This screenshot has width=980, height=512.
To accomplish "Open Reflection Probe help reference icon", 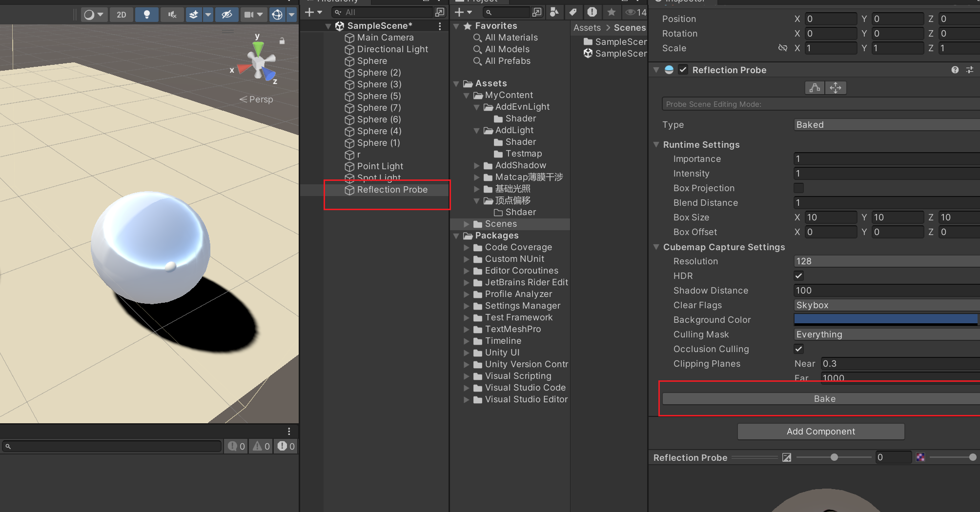I will pos(955,70).
